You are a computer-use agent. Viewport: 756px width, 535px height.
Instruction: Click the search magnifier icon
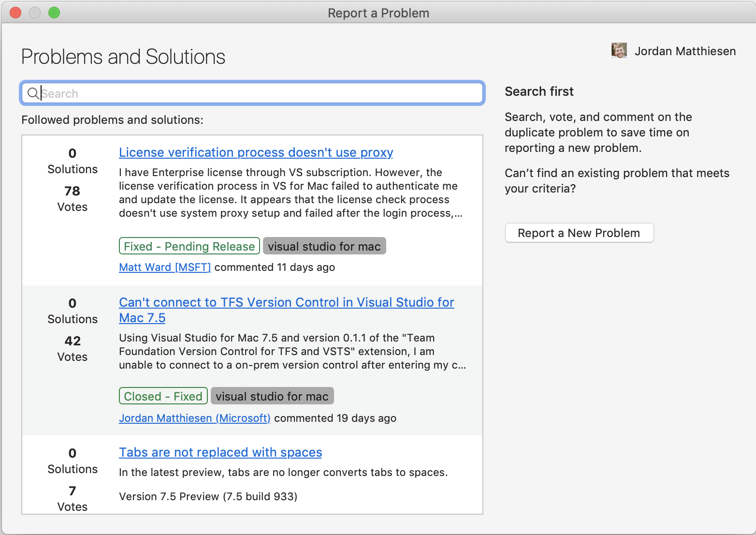pos(33,93)
